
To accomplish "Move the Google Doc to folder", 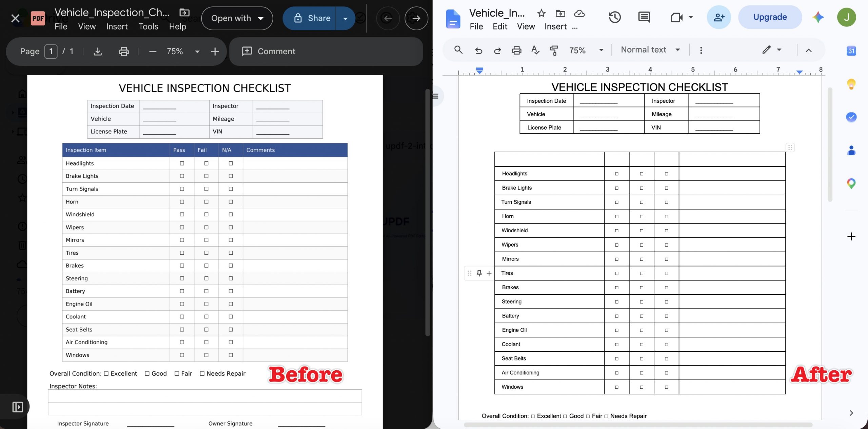I will coord(560,13).
